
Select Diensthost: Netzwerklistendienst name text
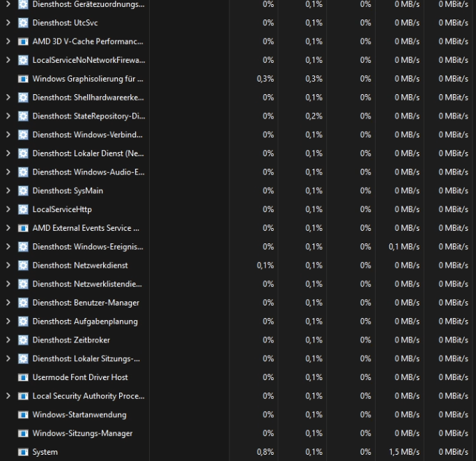point(87,284)
